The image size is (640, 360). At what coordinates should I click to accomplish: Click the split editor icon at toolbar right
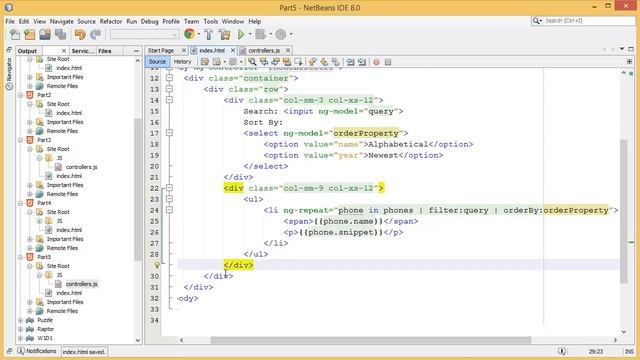(629, 62)
